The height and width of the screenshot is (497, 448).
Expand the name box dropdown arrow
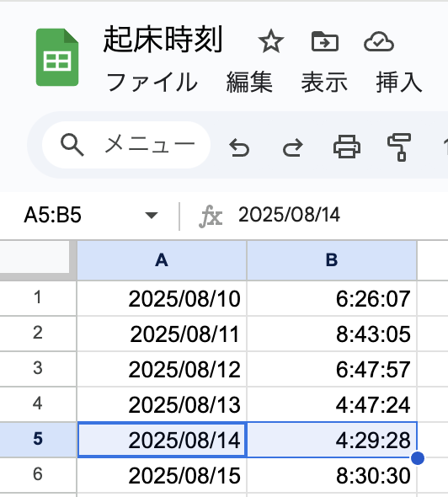pos(151,215)
